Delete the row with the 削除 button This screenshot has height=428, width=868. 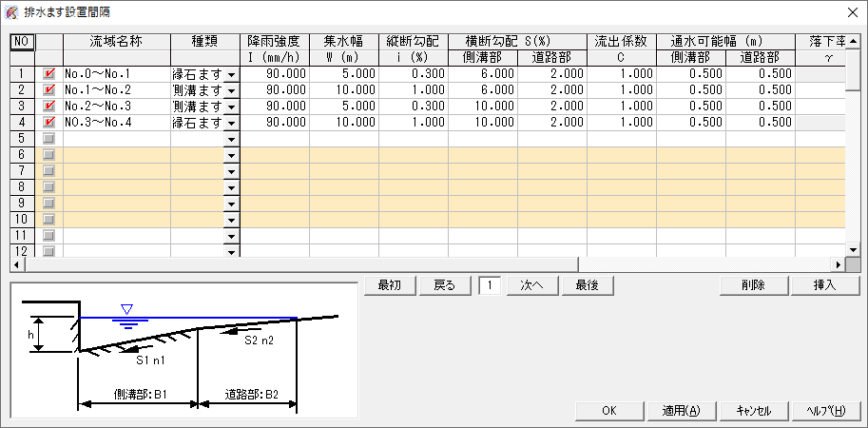click(754, 285)
